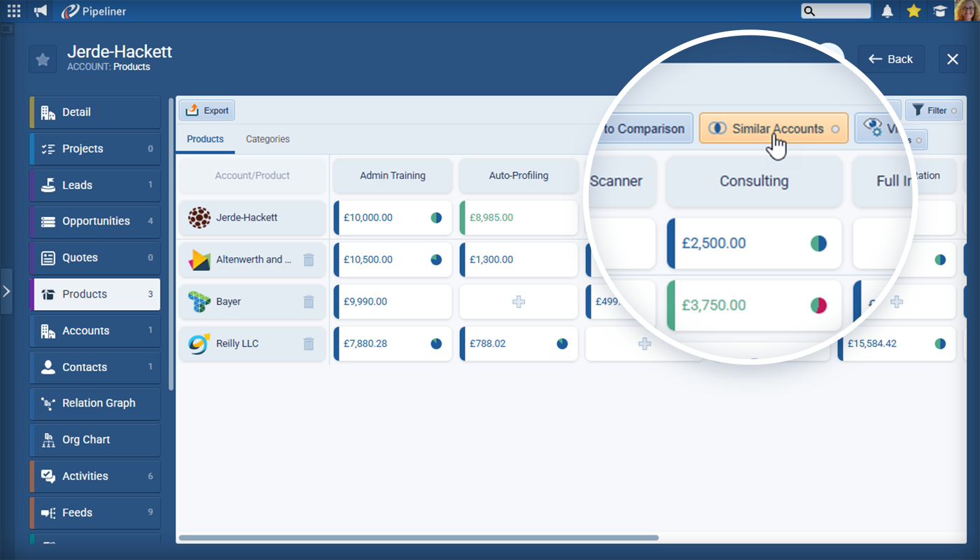Click the Export button
This screenshot has height=560, width=980.
[207, 111]
